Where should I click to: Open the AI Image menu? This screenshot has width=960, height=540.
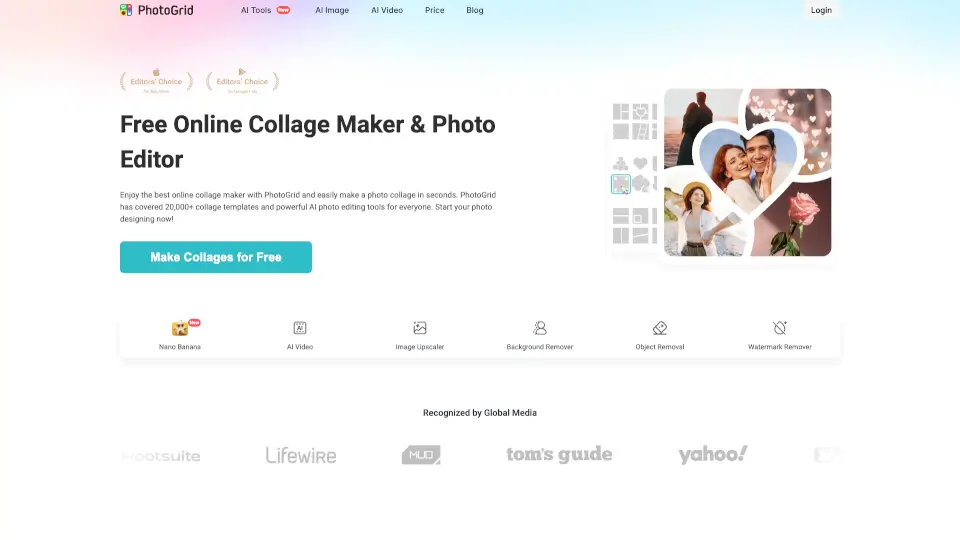pos(332,10)
